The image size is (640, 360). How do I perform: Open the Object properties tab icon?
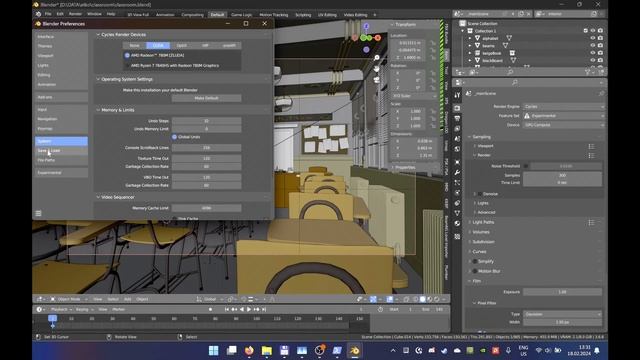pos(457,162)
